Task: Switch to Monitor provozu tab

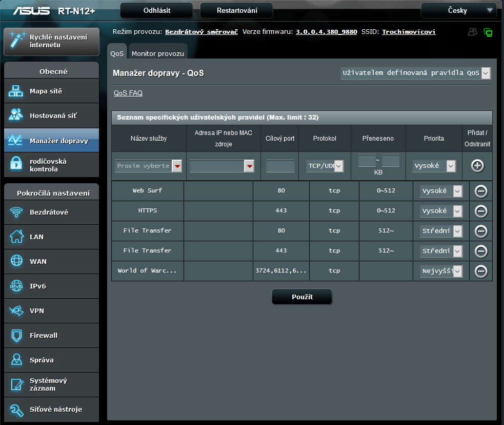Action: click(x=157, y=53)
